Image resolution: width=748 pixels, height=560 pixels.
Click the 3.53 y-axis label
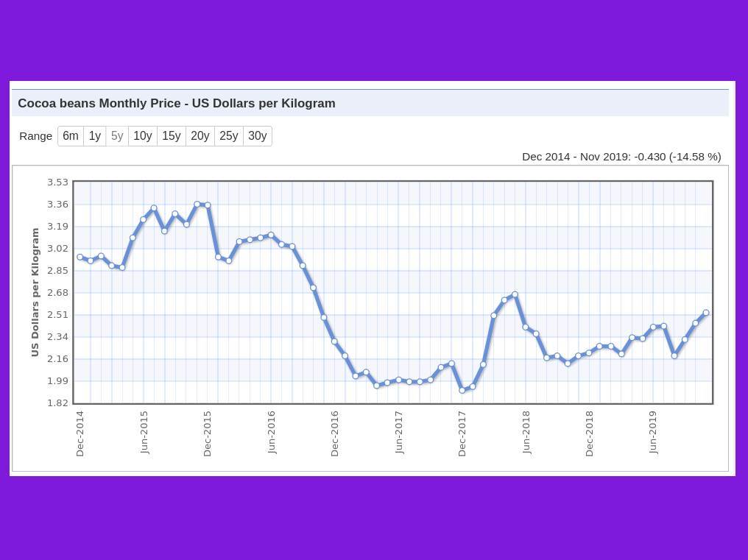(x=57, y=182)
